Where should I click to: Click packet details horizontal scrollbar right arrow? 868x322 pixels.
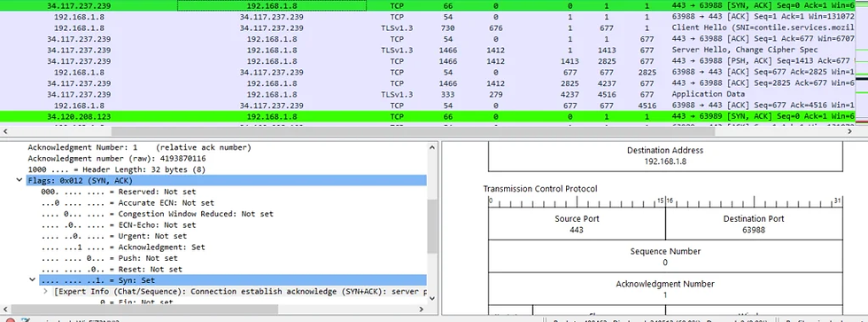click(422, 310)
